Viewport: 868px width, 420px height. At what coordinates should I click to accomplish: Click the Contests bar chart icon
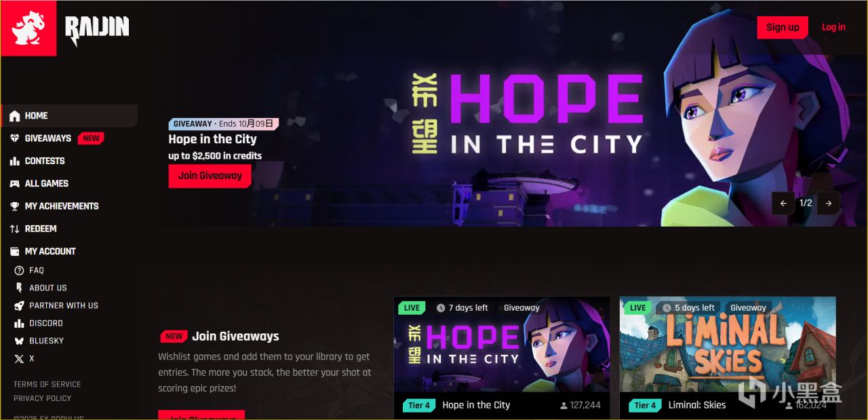tap(15, 161)
